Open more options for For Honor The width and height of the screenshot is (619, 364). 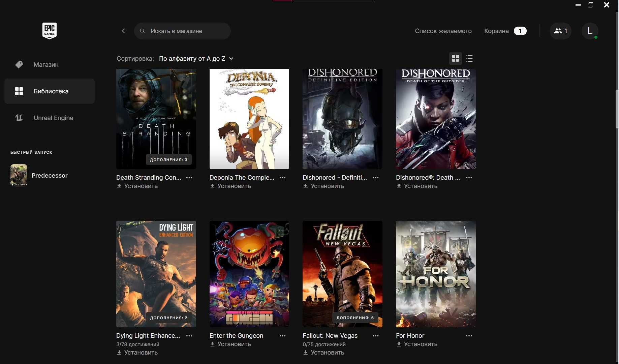[469, 336]
